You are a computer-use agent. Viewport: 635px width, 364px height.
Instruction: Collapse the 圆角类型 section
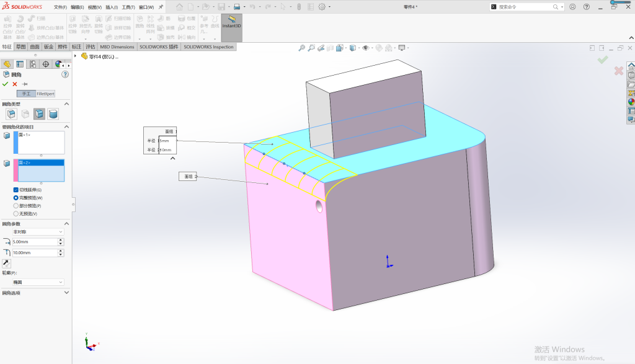click(x=66, y=104)
